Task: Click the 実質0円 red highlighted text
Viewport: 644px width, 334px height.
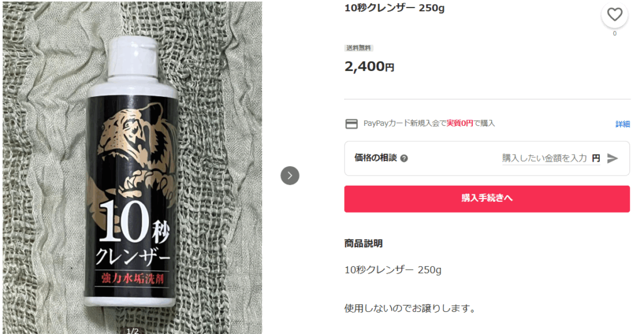Action: 460,123
